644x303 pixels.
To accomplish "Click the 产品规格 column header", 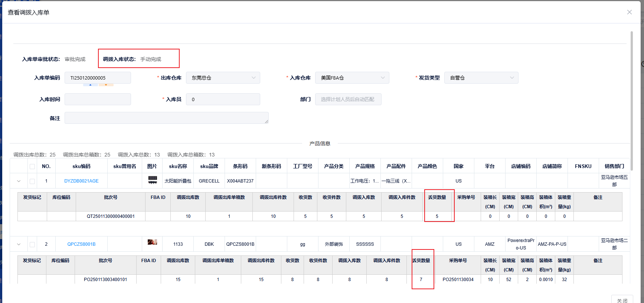I will coord(365,166).
